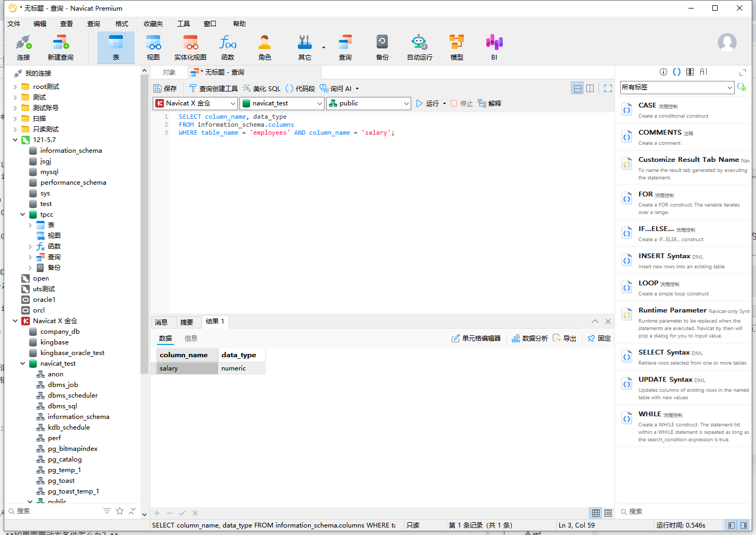Select the information_schema database under 121-5.7
The height and width of the screenshot is (535, 756).
pos(71,151)
